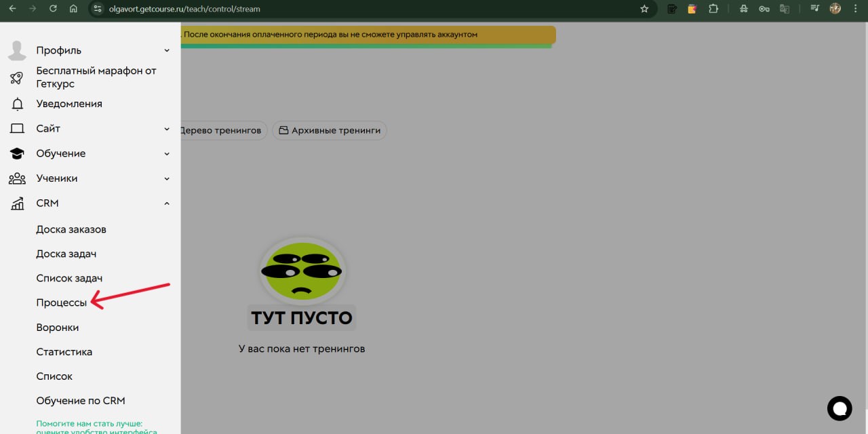Click the Profile avatar icon in sidebar
The height and width of the screenshot is (434, 868).
pos(17,51)
